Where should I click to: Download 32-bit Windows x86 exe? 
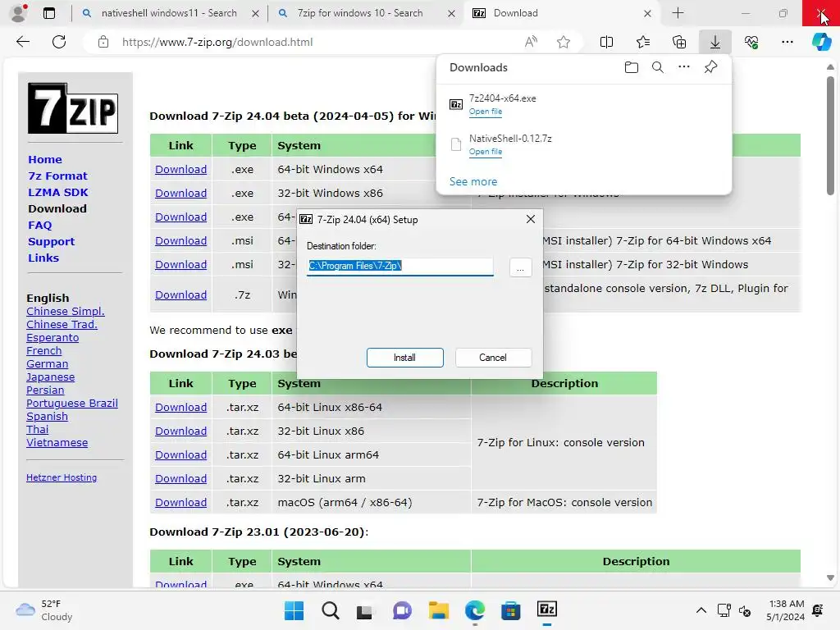click(180, 193)
